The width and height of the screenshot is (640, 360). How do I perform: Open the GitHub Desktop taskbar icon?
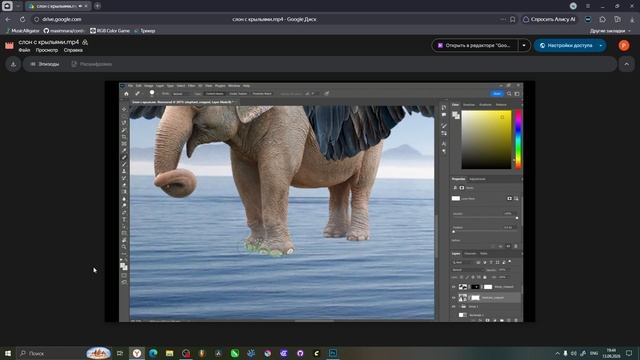[300, 353]
